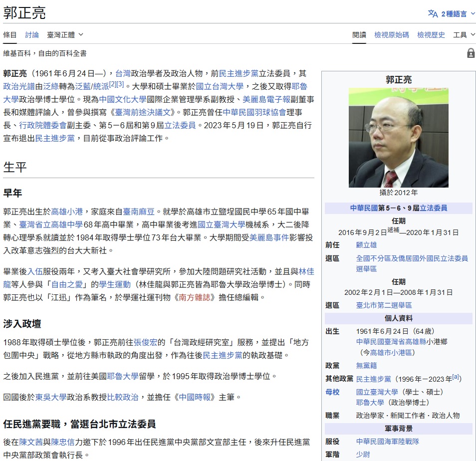Click the 顧立雄 predecessor link
The height and width of the screenshot is (461, 476).
coord(366,245)
